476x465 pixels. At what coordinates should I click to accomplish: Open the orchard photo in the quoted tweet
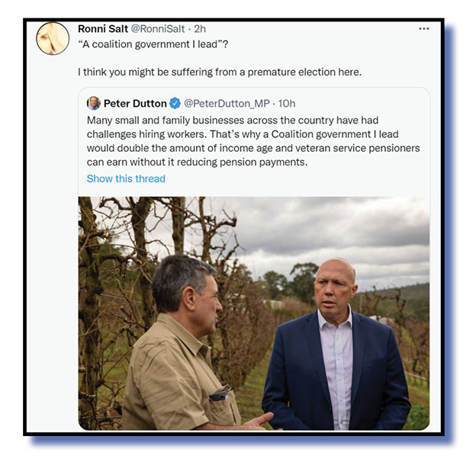coord(253,313)
